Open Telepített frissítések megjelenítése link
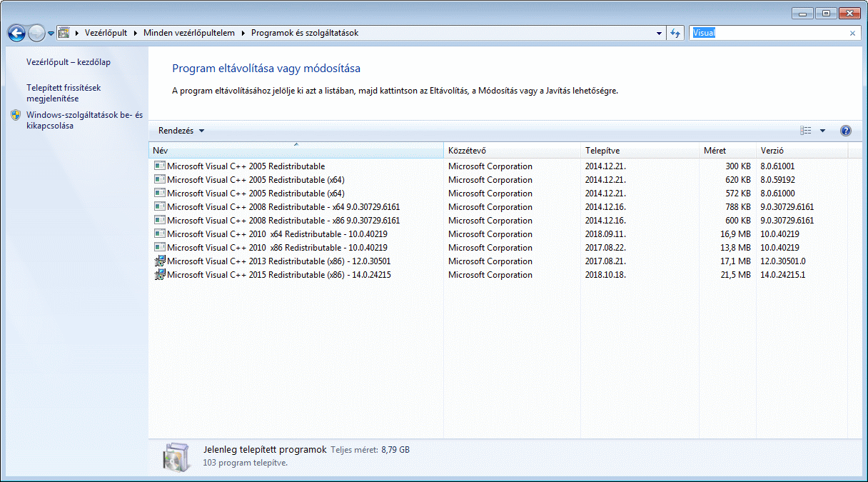This screenshot has width=868, height=482. [64, 94]
